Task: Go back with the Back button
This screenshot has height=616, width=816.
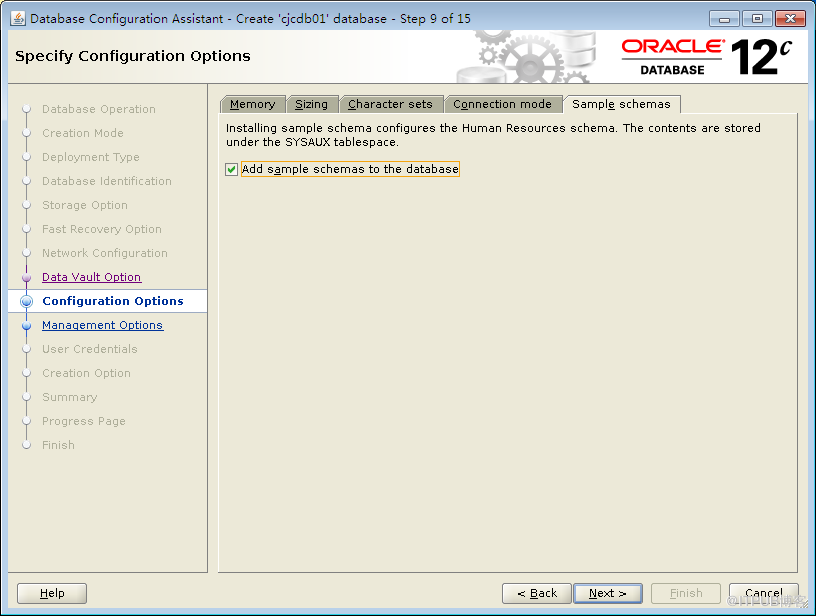Action: coord(537,593)
